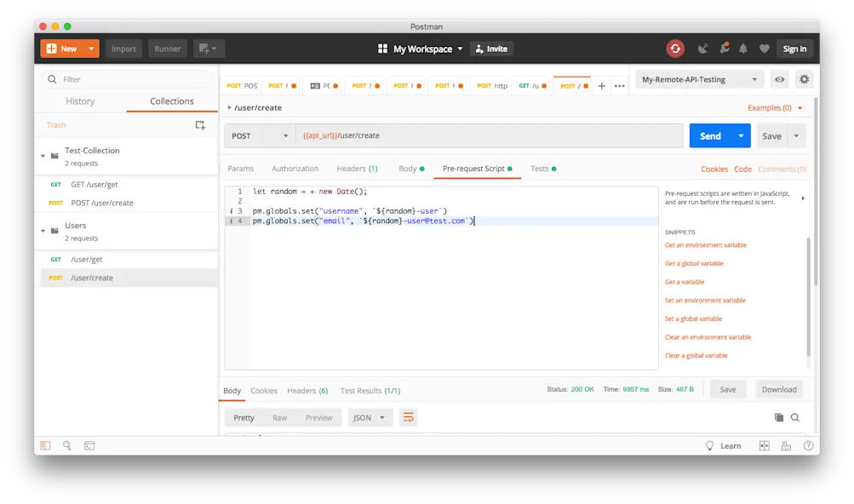Switch response view to Preview

318,417
